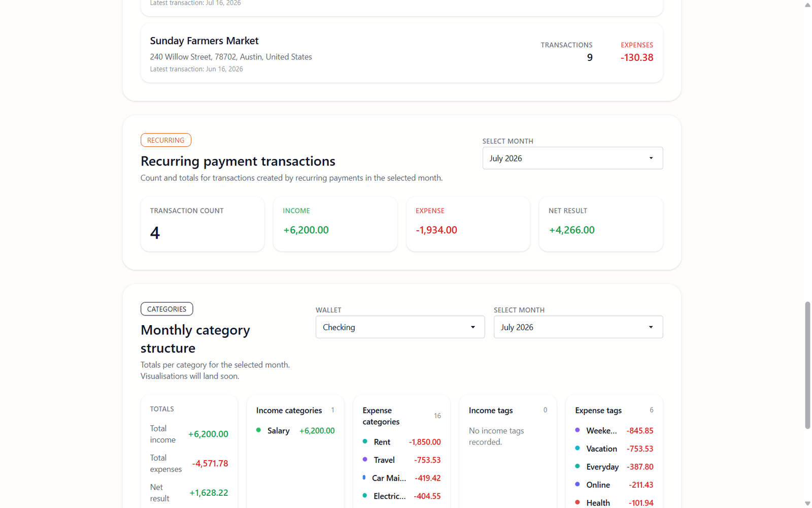Click the Weeke... expense tag row
The image size is (812, 508).
(614, 431)
